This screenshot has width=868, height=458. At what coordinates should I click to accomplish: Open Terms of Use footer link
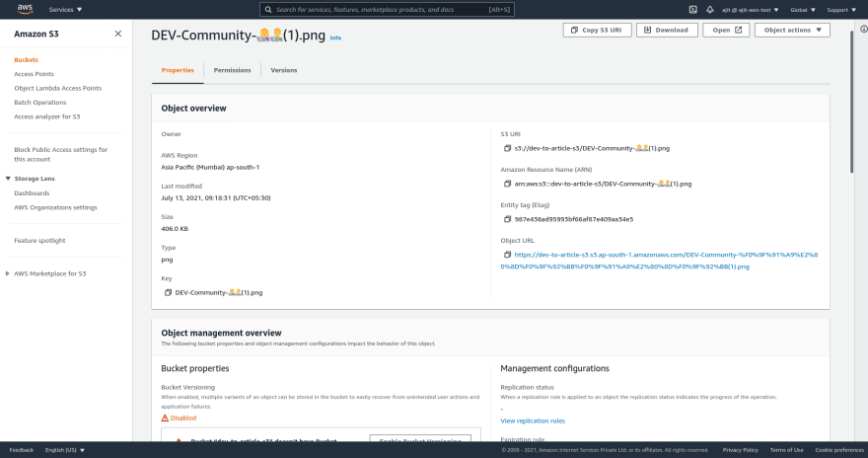[x=787, y=450]
